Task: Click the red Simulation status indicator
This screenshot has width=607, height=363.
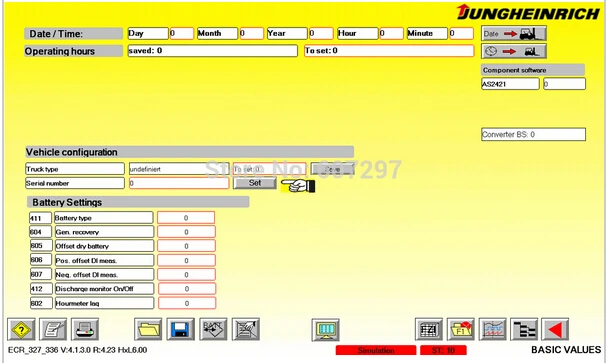Action: tap(376, 350)
